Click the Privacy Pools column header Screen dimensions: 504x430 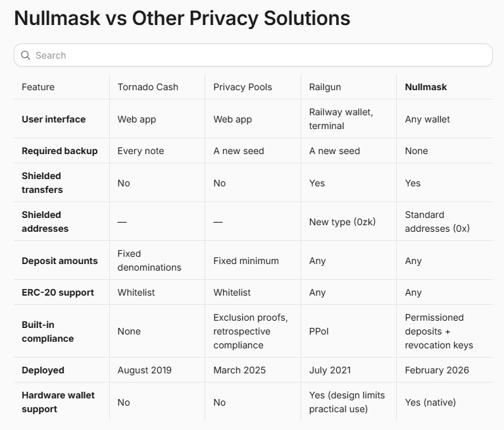(x=243, y=87)
